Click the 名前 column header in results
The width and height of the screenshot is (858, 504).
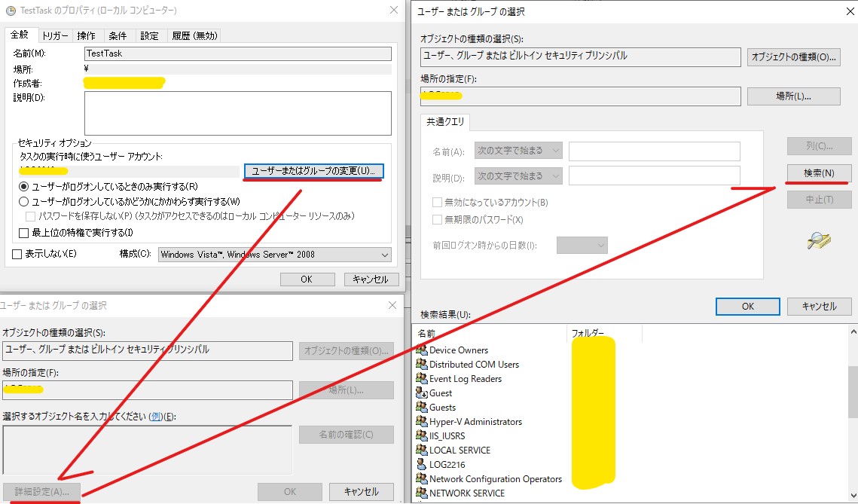click(x=490, y=333)
